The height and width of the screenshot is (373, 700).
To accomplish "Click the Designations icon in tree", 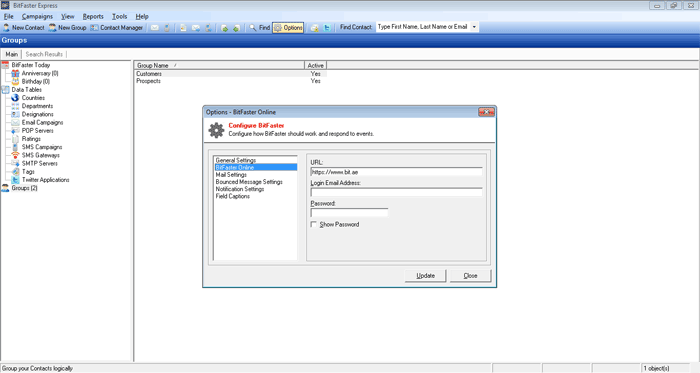I will 15,114.
